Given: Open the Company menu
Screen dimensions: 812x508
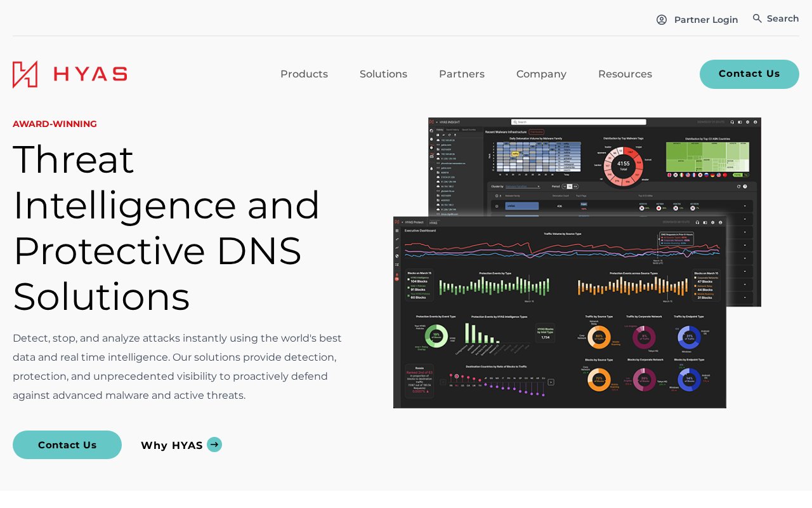Looking at the screenshot, I should click(x=541, y=74).
